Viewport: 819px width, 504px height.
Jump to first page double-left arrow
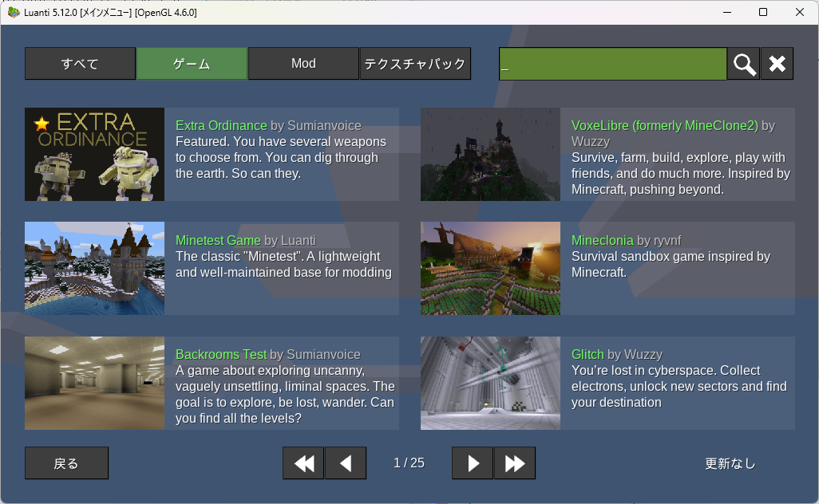pyautogui.click(x=303, y=463)
